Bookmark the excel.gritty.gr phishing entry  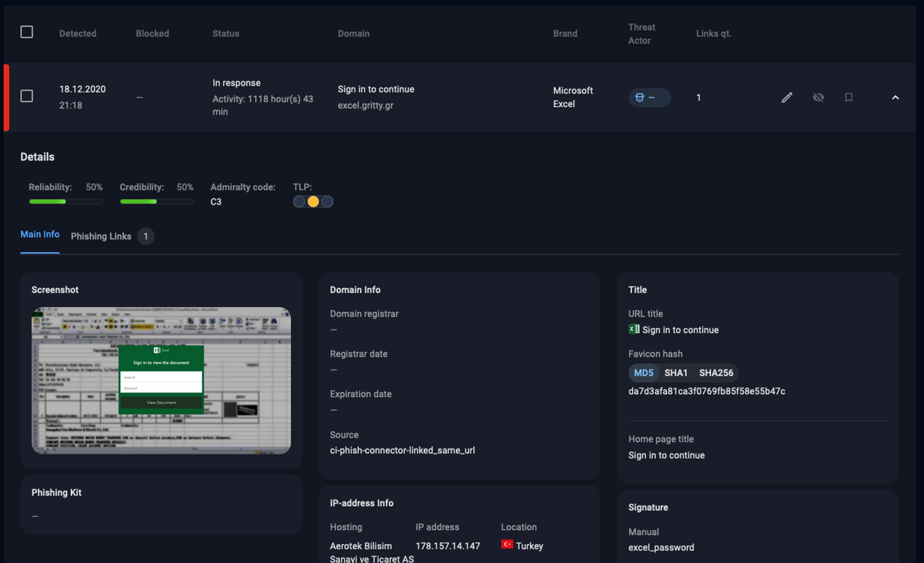click(848, 97)
